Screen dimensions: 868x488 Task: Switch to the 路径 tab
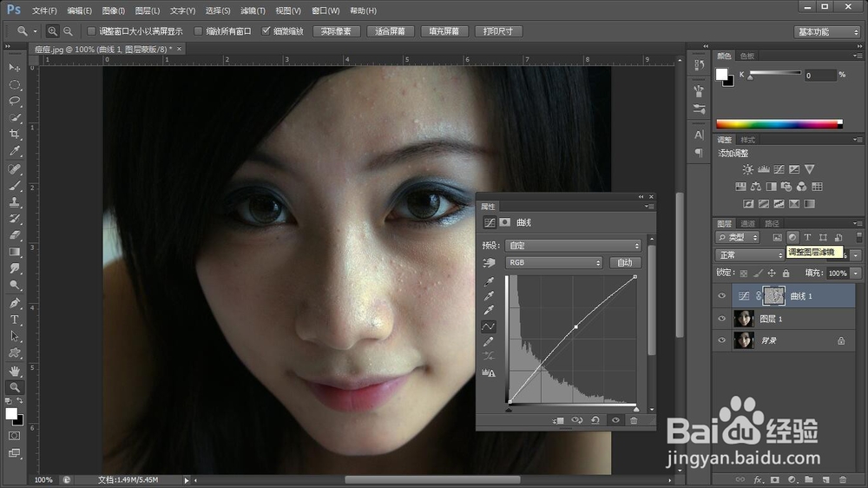[772, 223]
